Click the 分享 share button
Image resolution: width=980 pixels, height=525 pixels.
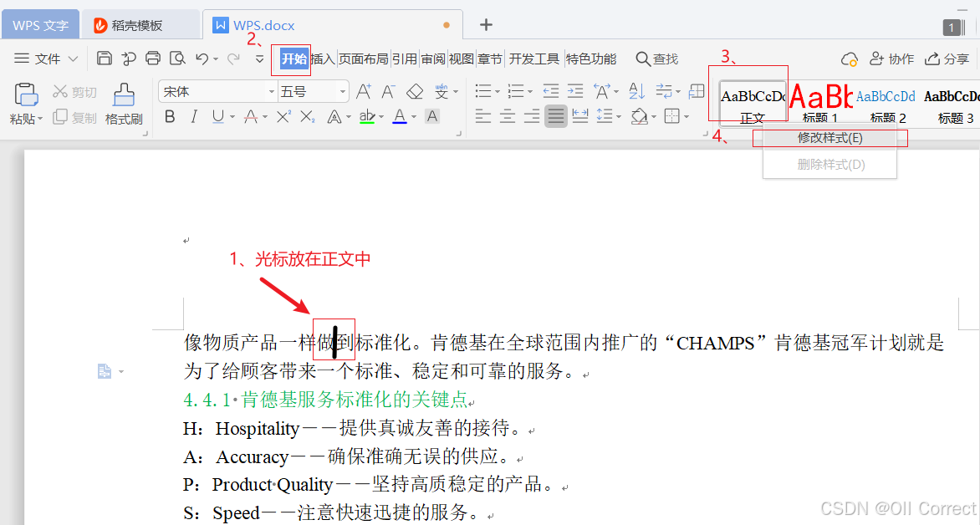point(947,59)
